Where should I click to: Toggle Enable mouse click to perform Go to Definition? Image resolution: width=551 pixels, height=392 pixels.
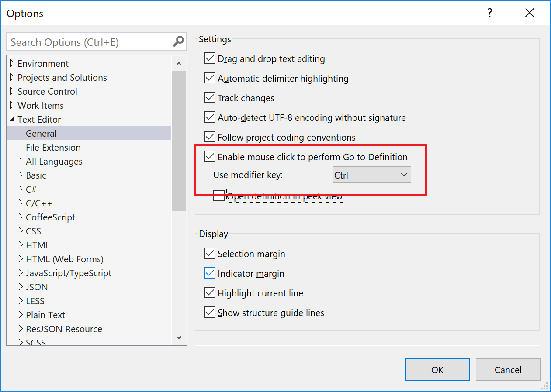click(x=210, y=156)
